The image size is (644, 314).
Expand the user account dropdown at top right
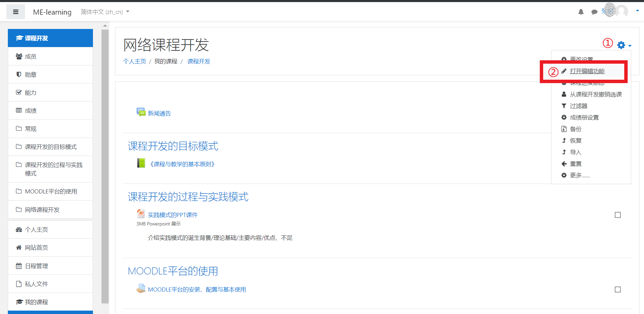point(638,10)
